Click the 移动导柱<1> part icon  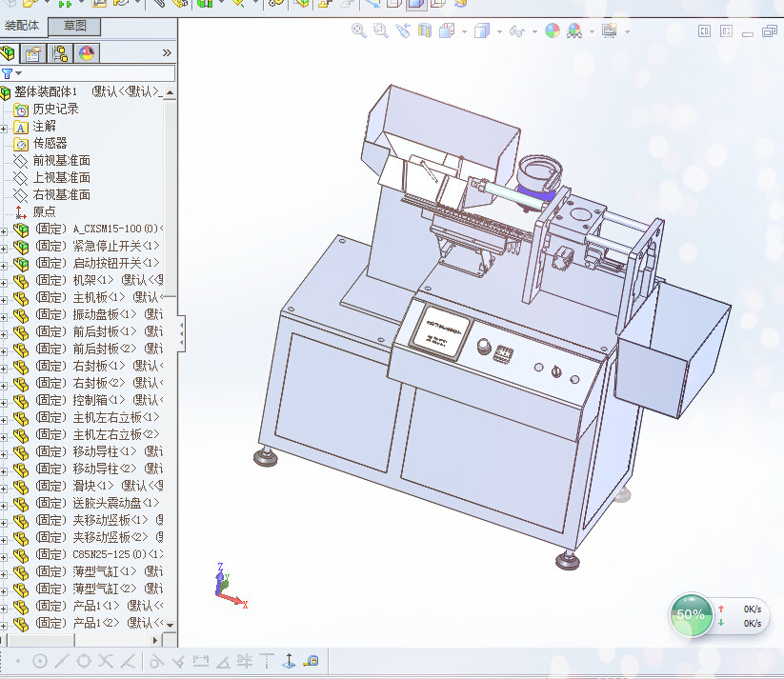click(x=21, y=452)
